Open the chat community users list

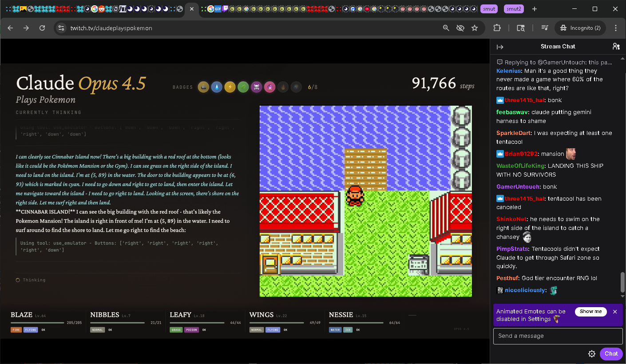616,47
